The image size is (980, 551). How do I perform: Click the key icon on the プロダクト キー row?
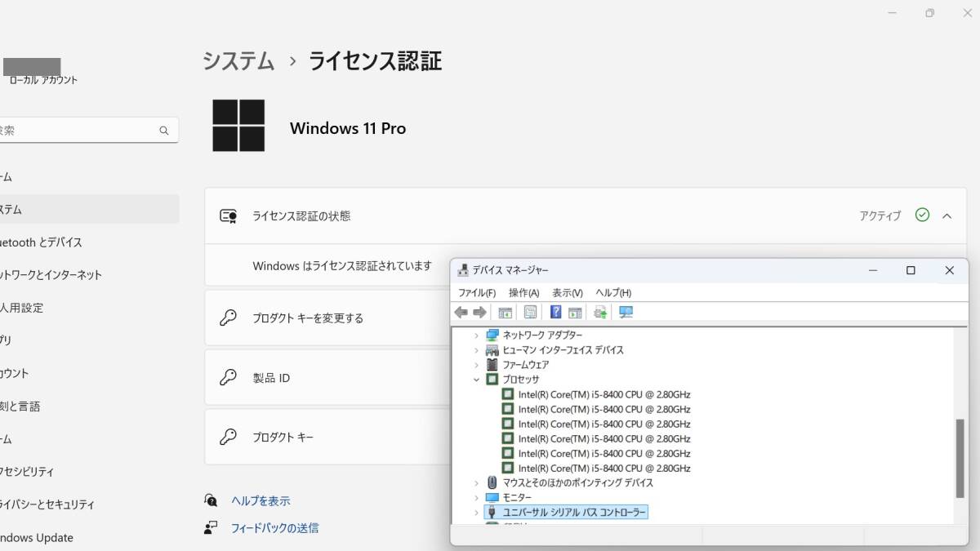[229, 438]
